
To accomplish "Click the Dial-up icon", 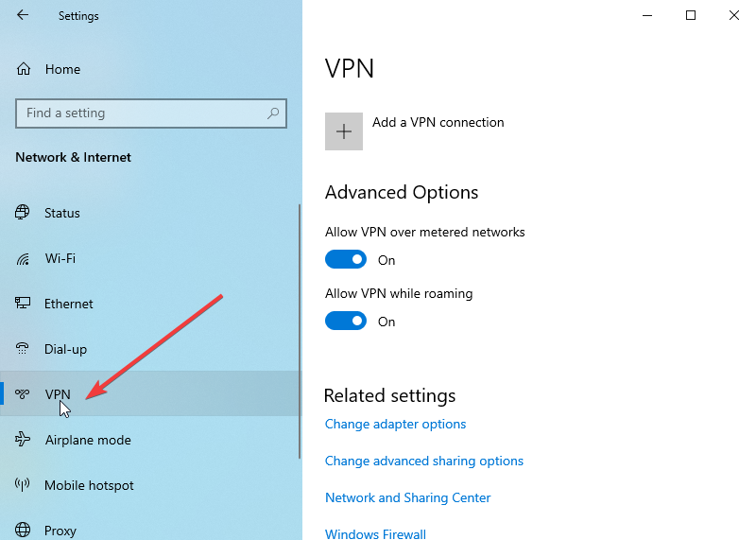I will pyautogui.click(x=24, y=349).
